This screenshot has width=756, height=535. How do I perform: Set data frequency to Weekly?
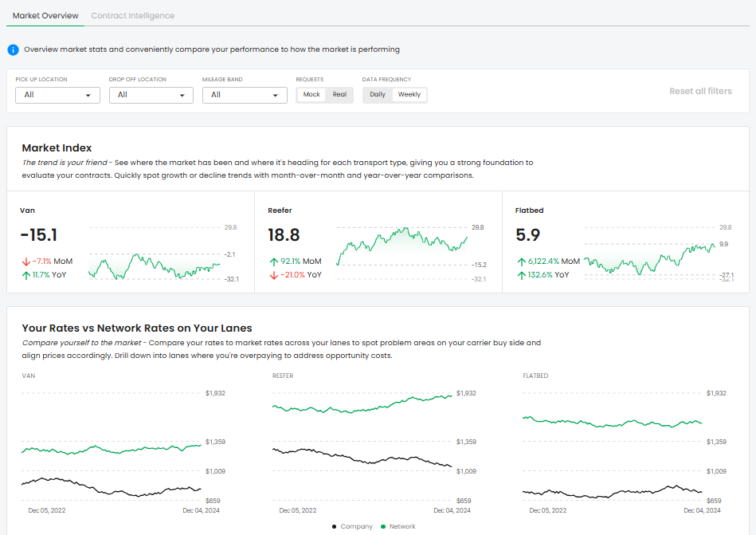(x=409, y=95)
